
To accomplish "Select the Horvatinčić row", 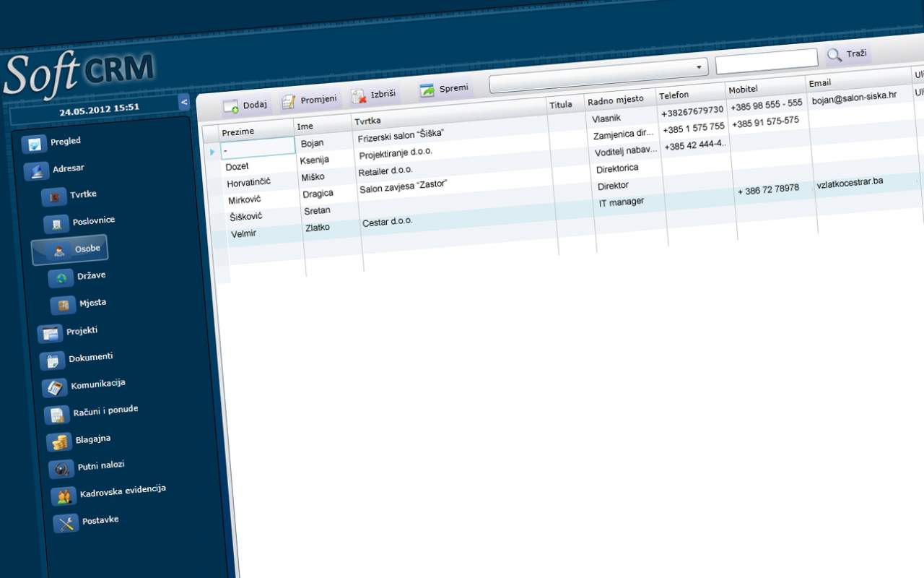I will [x=249, y=184].
